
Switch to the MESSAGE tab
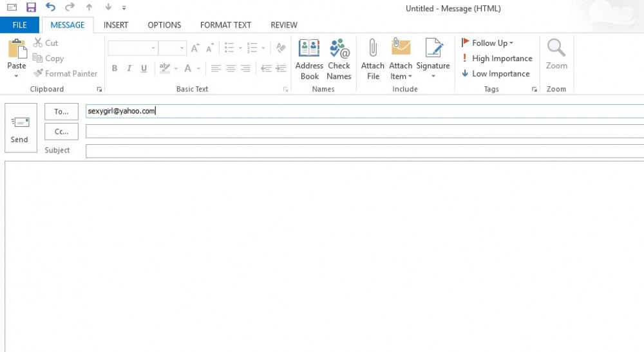click(68, 25)
